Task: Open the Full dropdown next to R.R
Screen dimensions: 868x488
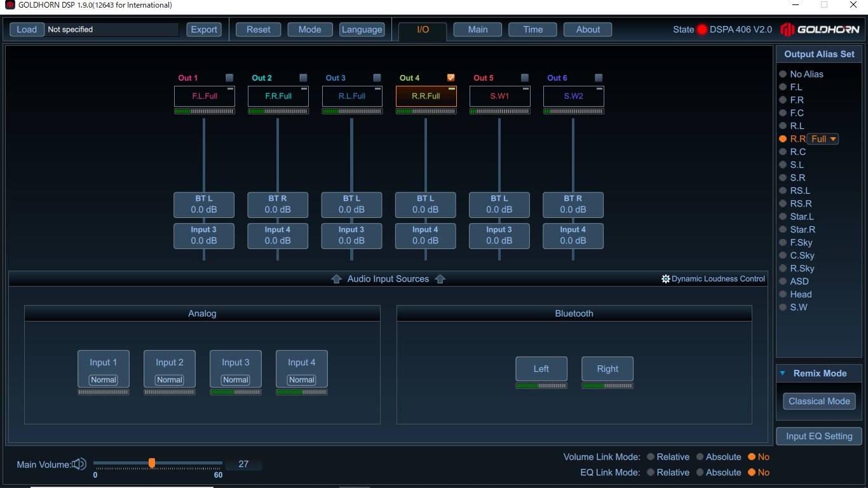Action: 823,139
